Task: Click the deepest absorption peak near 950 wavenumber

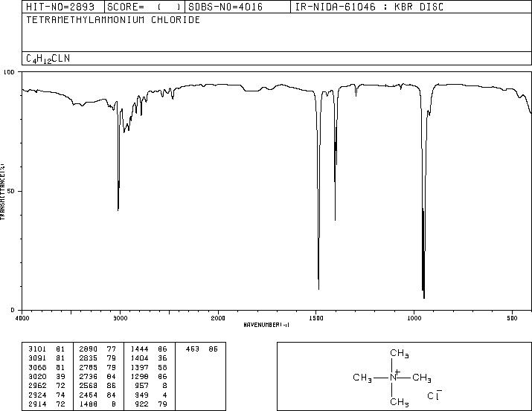Action: point(424,298)
